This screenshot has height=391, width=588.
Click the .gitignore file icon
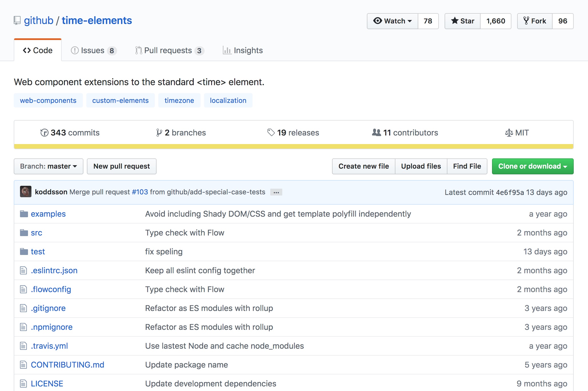23,308
